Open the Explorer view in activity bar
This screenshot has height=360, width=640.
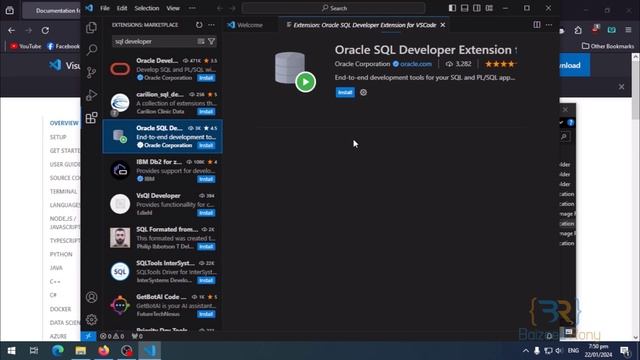91,28
